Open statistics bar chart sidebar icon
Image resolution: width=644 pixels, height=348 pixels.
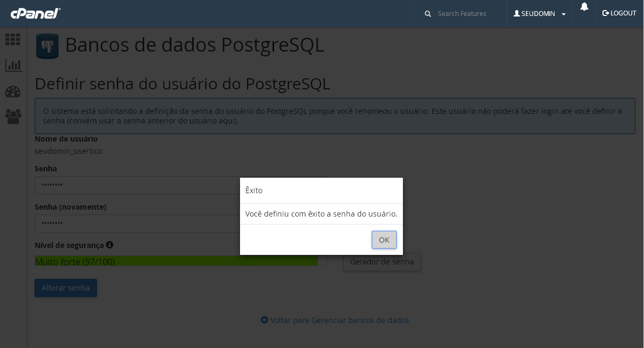click(x=13, y=65)
